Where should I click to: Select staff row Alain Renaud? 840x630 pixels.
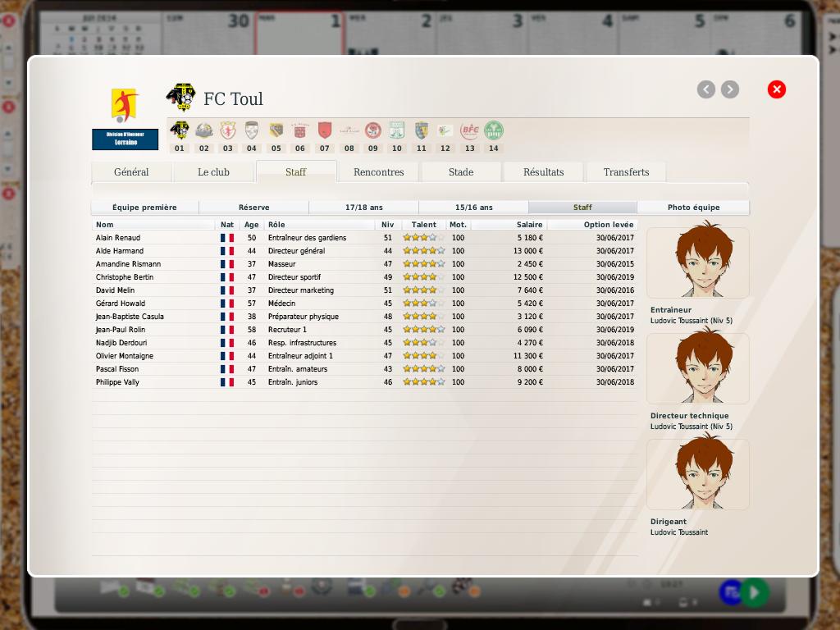[364, 237]
